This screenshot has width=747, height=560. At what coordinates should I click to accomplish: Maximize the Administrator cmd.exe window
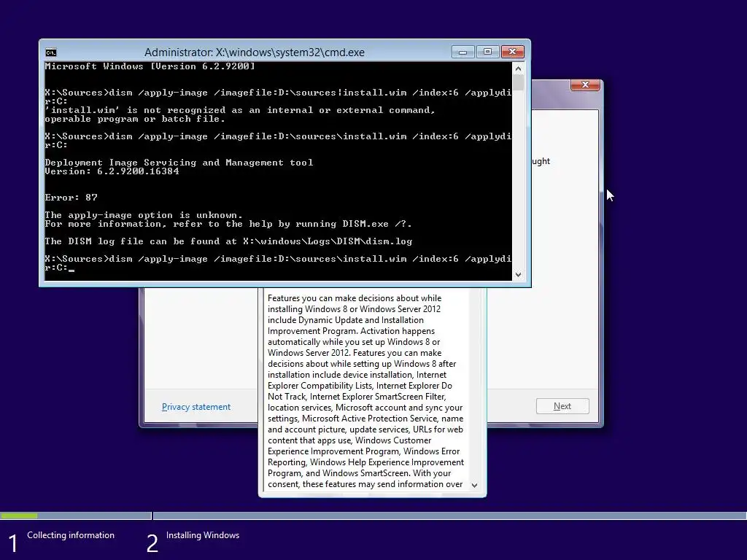[x=487, y=52]
